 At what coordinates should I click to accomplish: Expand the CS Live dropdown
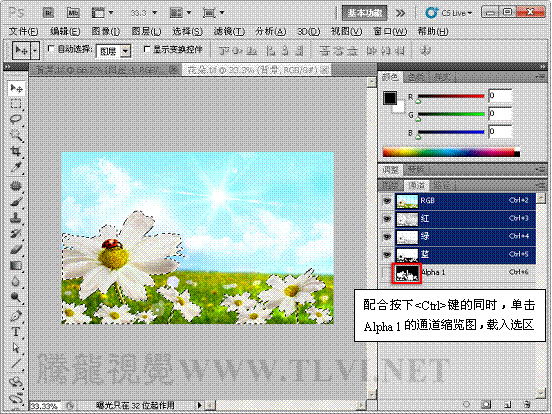pos(449,13)
